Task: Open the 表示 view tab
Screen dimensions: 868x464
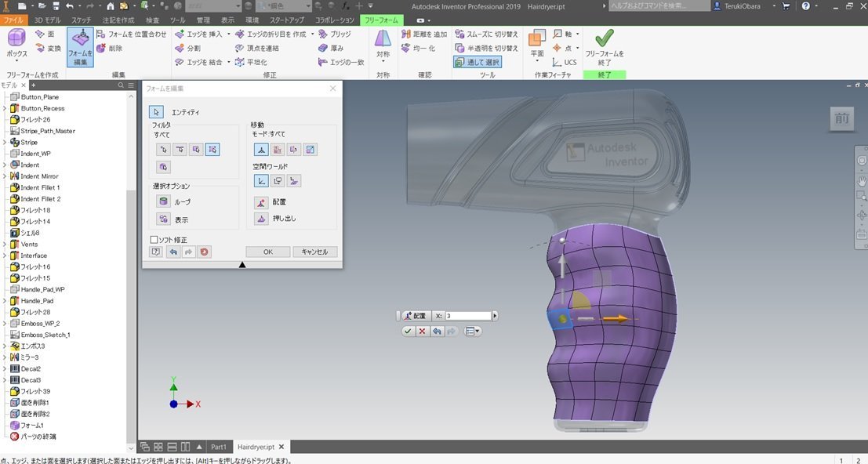Action: click(x=227, y=20)
